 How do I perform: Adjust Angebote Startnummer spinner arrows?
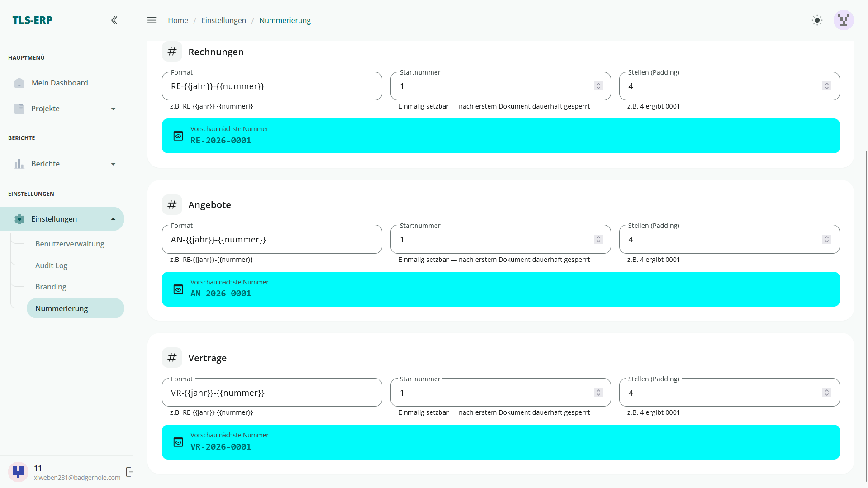[x=598, y=239]
